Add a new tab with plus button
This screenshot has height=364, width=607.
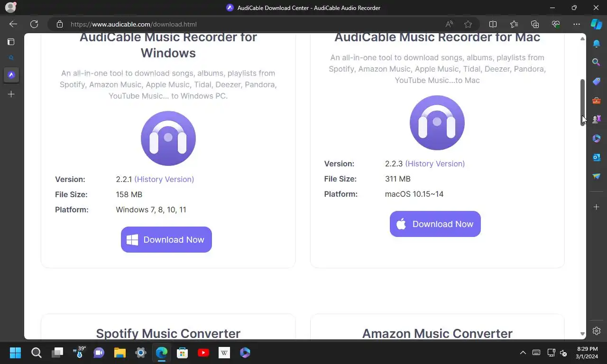click(x=11, y=94)
